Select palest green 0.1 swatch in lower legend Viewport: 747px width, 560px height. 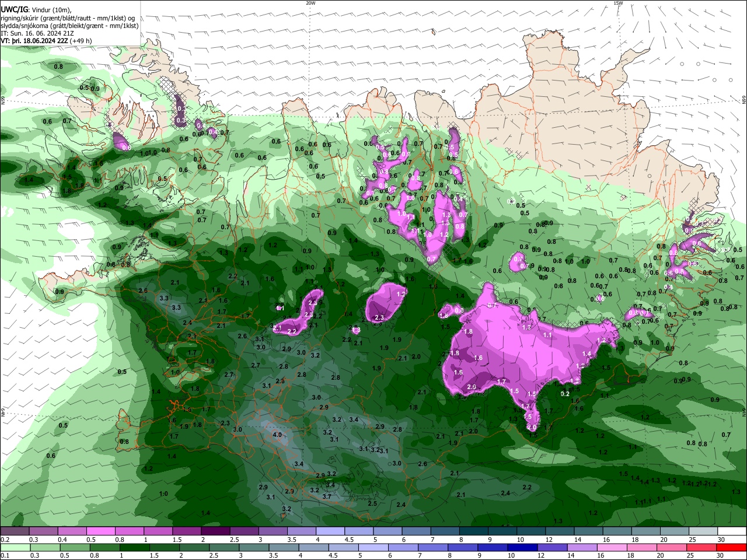tap(15, 548)
